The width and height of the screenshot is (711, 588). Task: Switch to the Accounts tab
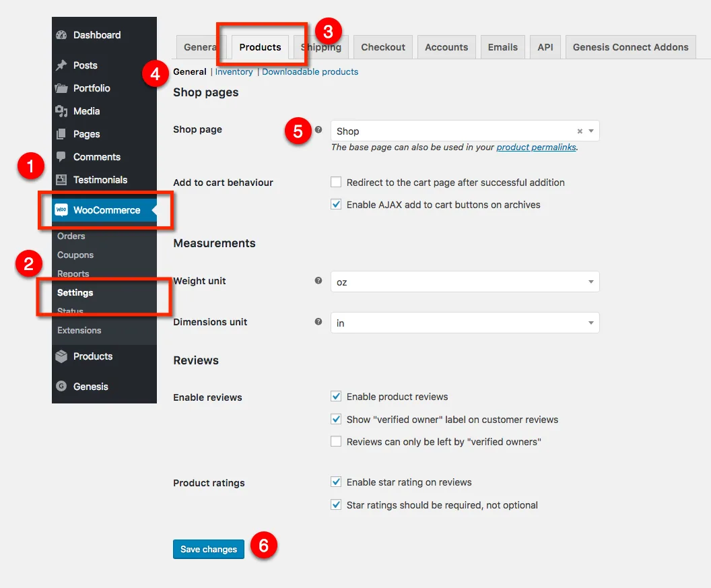(446, 47)
